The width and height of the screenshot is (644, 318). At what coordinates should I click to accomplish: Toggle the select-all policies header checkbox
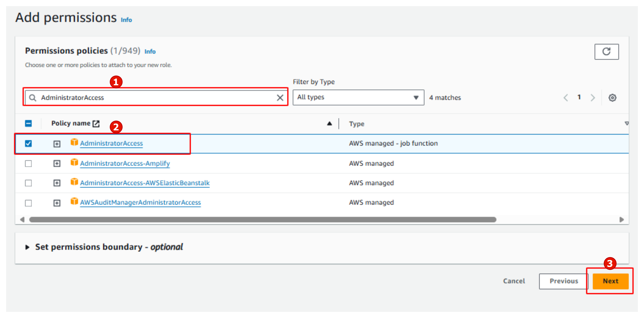(28, 123)
